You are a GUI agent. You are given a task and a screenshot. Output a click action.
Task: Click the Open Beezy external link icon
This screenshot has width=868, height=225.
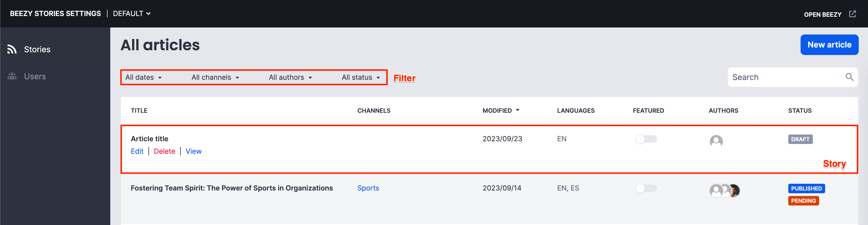pos(852,14)
